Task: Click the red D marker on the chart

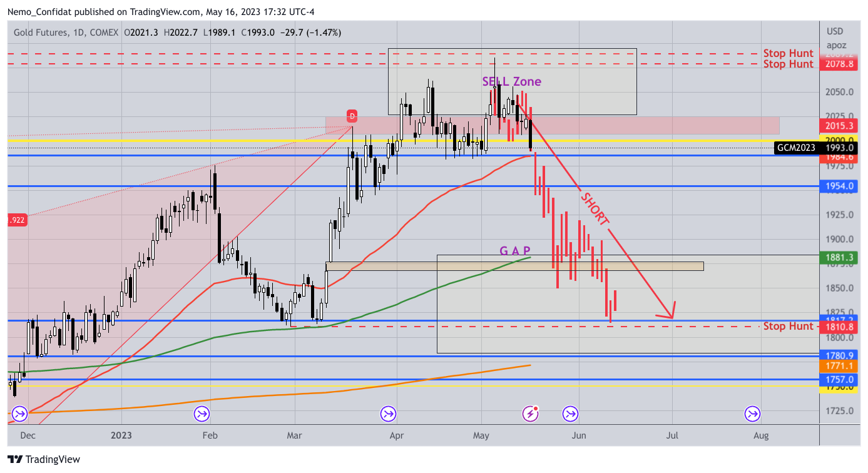Action: (352, 116)
